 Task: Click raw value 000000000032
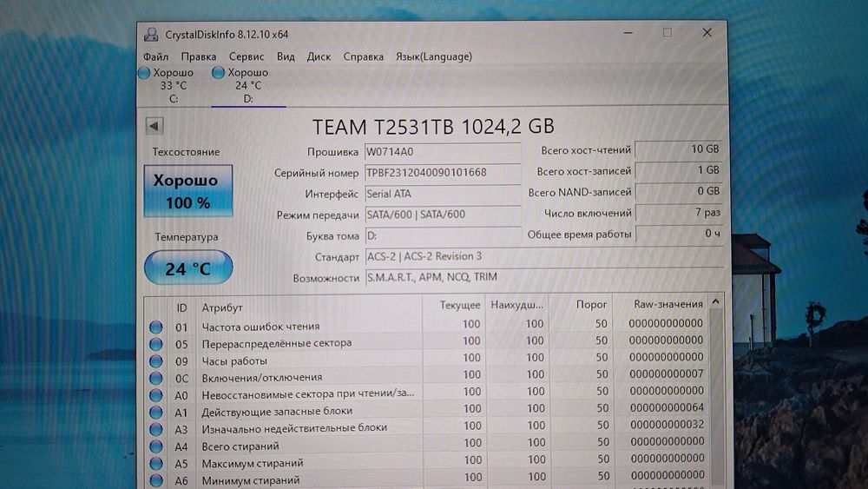667,425
